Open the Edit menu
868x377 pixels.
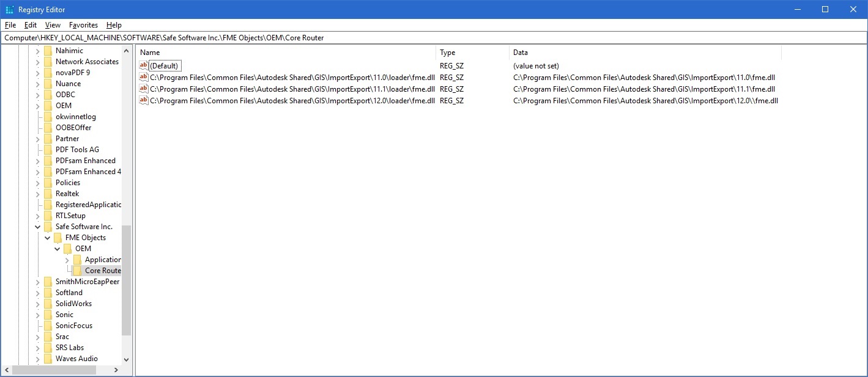point(31,25)
